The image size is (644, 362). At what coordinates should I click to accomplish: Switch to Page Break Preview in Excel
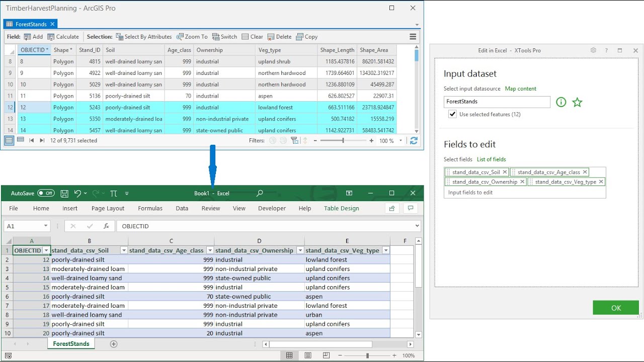click(327, 355)
